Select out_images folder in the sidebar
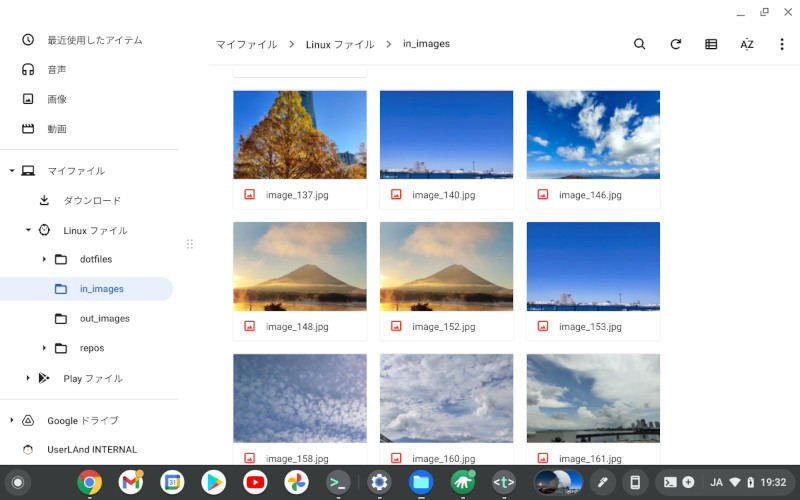Screen dimensions: 800x500 click(104, 319)
